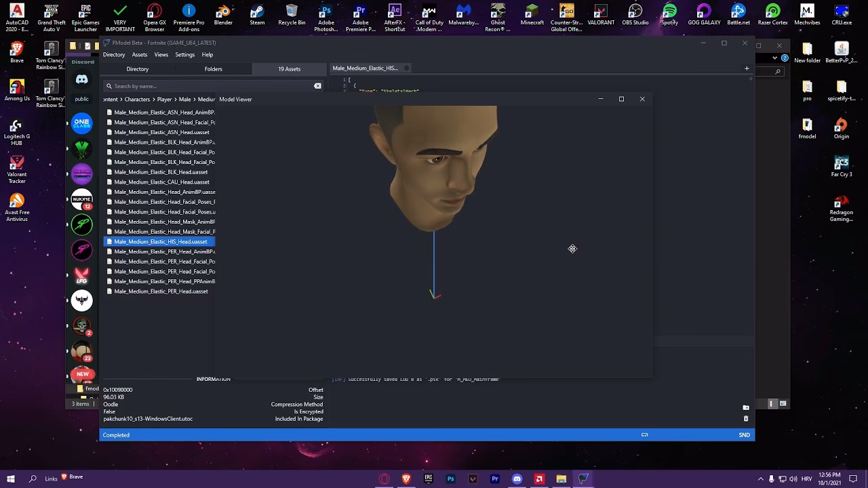Viewport: 868px width, 488px height.
Task: Select Male_Medium_Elastic_PER_Head.uasset
Action: (159, 291)
